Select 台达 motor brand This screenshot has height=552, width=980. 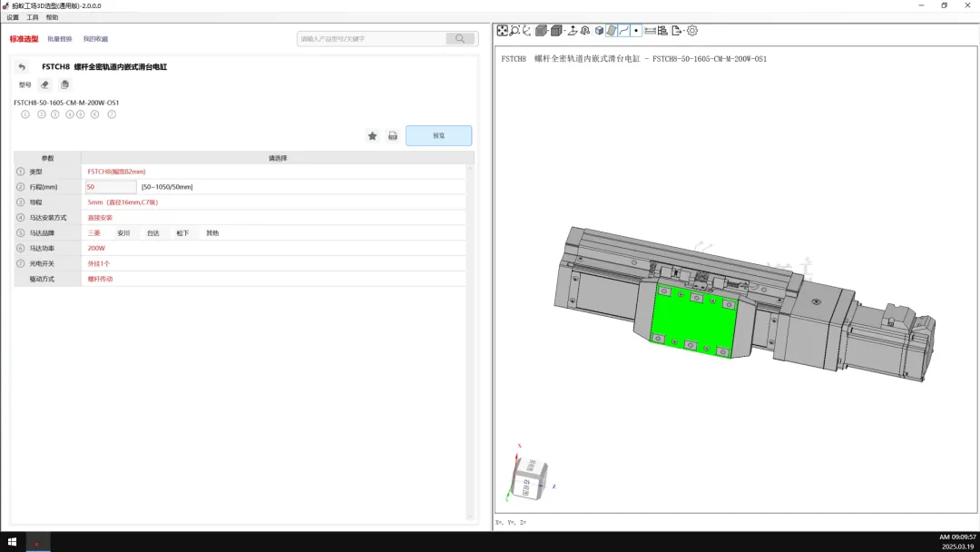tap(153, 233)
